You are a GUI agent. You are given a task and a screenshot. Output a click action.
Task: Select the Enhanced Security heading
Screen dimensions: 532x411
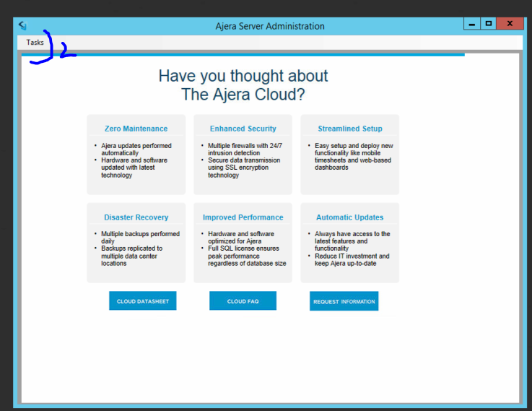click(x=243, y=129)
